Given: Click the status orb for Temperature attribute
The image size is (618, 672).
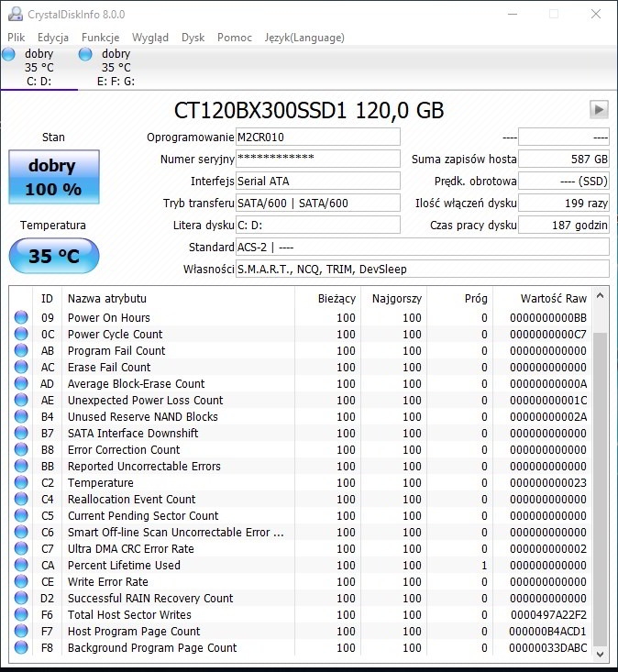Looking at the screenshot, I should tap(21, 482).
